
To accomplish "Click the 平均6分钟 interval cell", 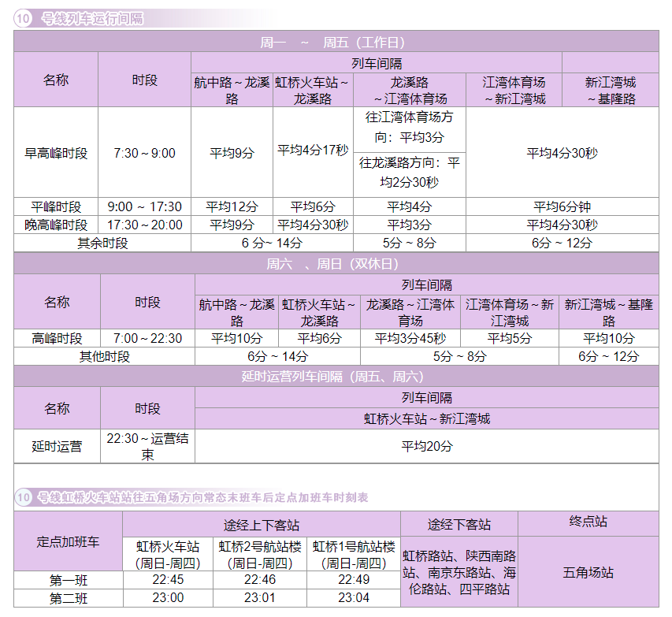I will pyautogui.click(x=562, y=206).
